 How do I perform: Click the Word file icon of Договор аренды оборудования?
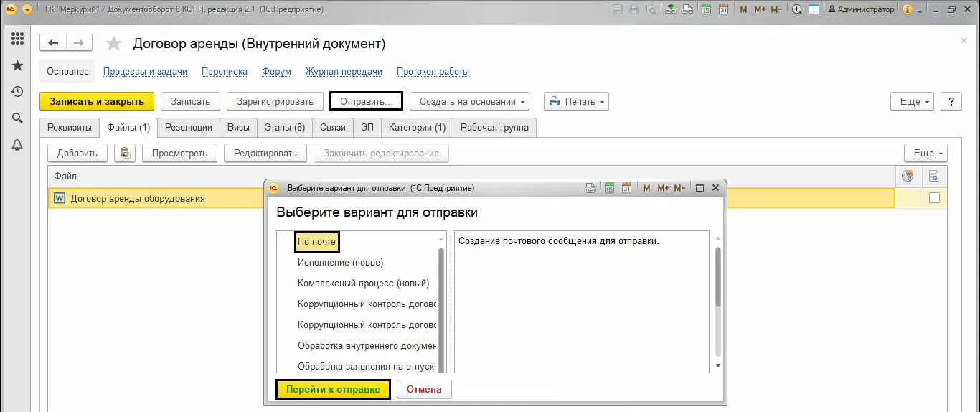(60, 198)
